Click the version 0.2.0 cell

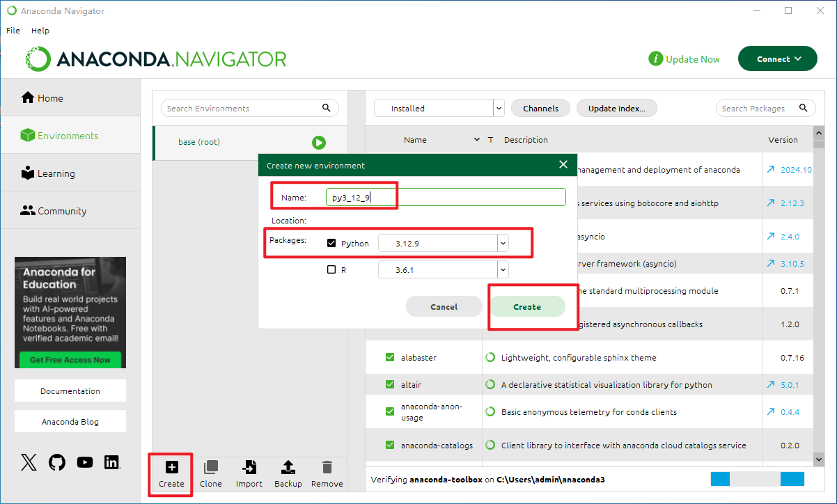tap(791, 446)
